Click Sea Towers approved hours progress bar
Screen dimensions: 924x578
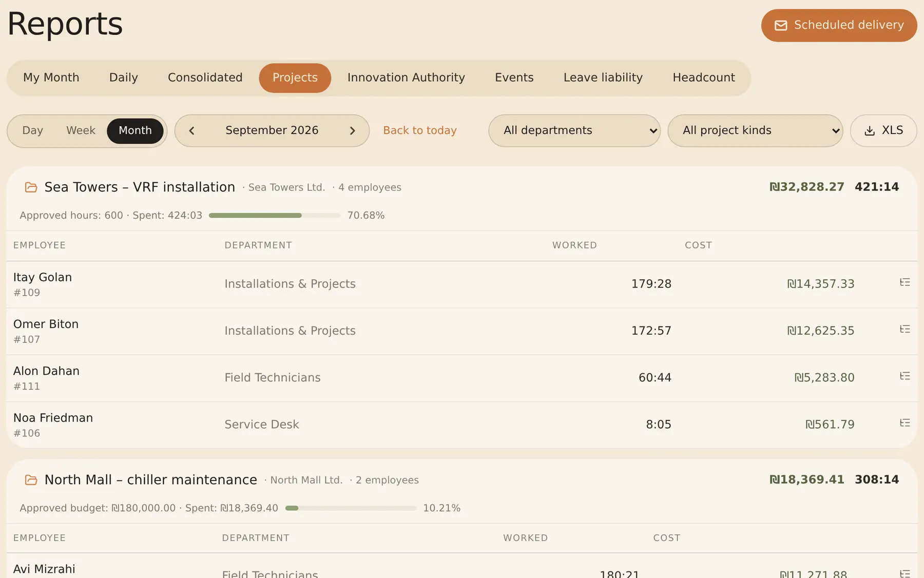pos(275,216)
